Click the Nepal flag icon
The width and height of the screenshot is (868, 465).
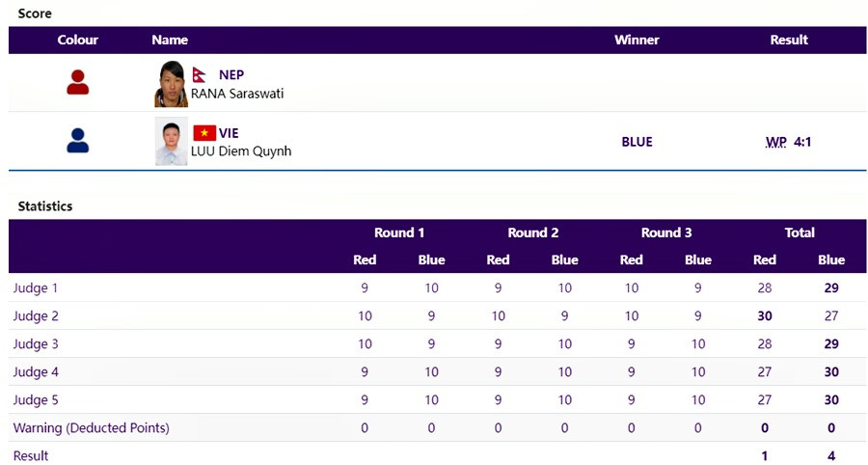(201, 75)
